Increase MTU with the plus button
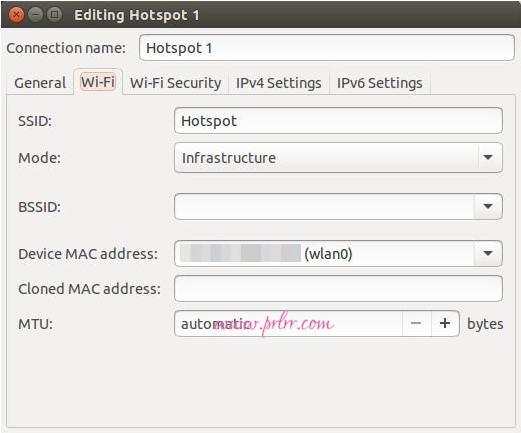The width and height of the screenshot is (521, 433). [x=445, y=323]
